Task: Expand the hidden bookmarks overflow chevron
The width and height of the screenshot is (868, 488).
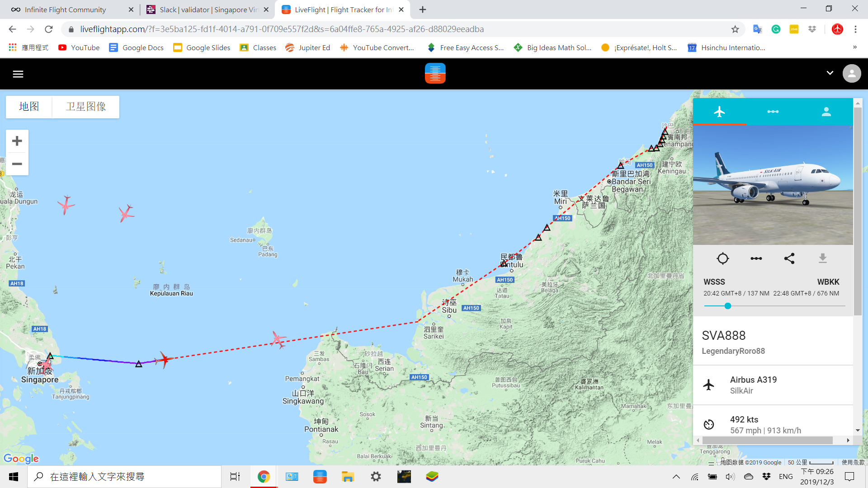Action: [854, 47]
